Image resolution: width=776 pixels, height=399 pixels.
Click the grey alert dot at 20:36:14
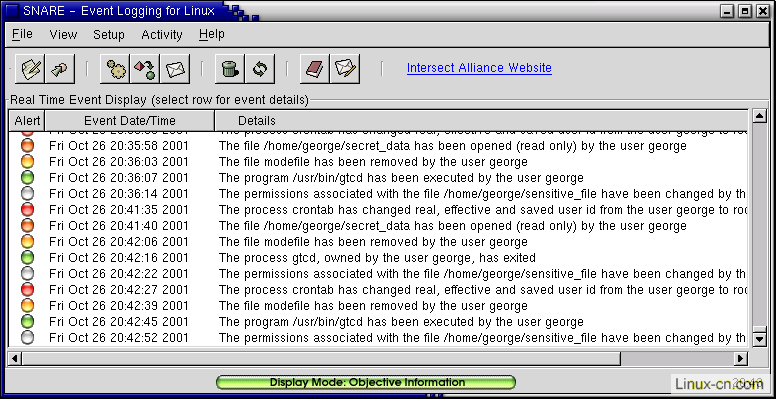pyautogui.click(x=28, y=194)
